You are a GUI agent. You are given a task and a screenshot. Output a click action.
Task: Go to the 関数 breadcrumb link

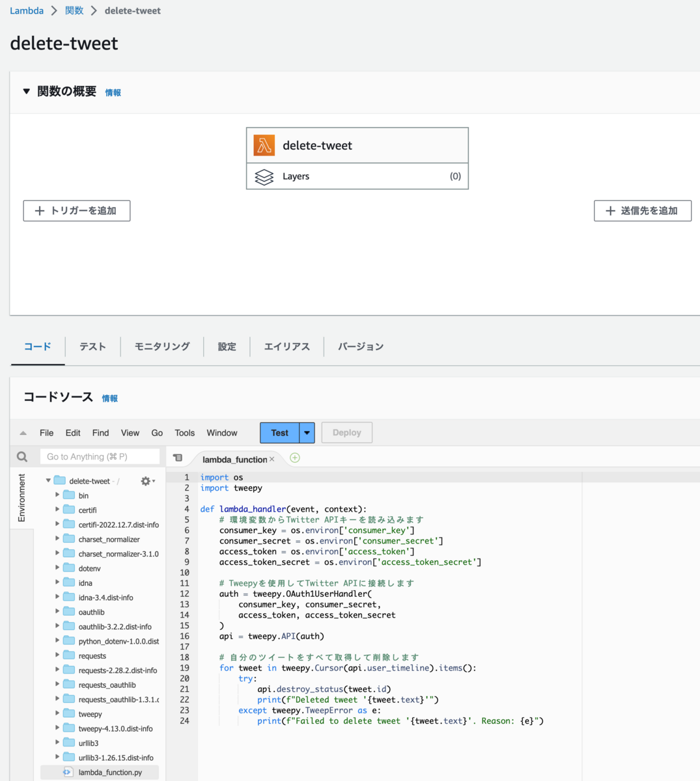(74, 11)
